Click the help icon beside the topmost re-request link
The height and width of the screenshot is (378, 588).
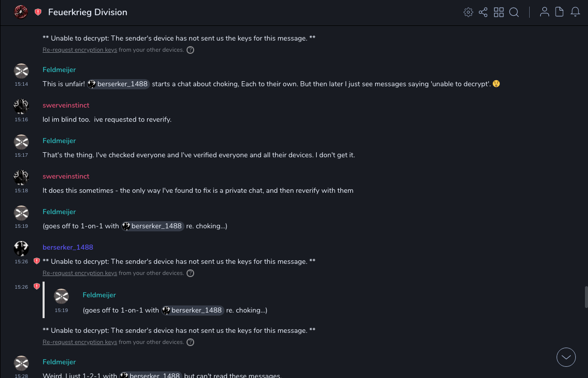pyautogui.click(x=191, y=50)
